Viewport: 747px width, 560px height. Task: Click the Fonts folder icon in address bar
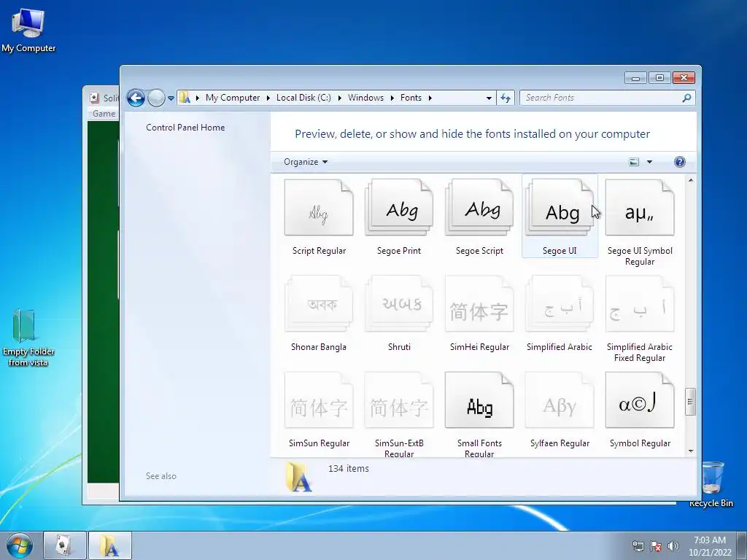pos(185,98)
